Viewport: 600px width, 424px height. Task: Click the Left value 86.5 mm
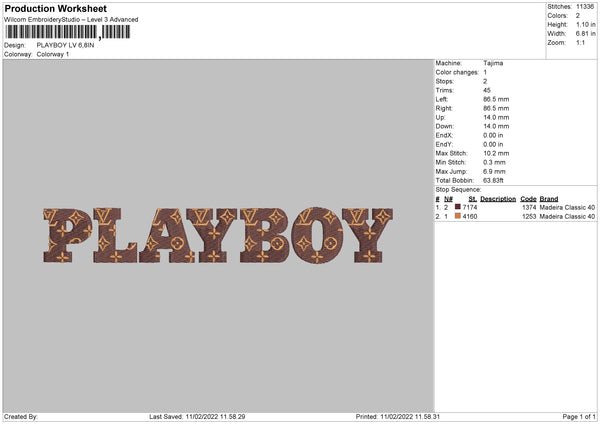point(496,99)
